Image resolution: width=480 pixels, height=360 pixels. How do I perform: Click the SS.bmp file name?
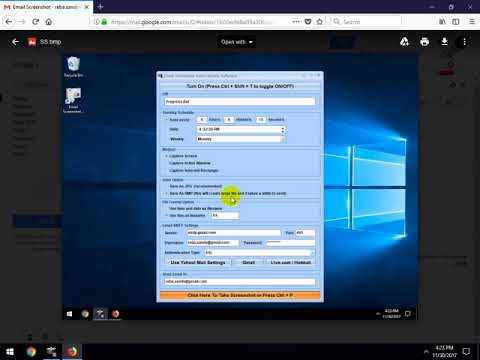tap(50, 42)
